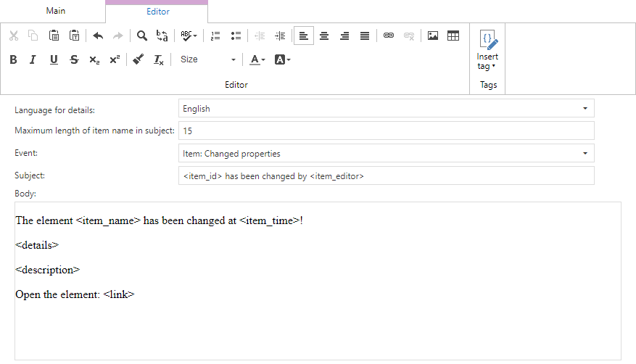
Task: Toggle Italic formatting
Action: pos(33,59)
